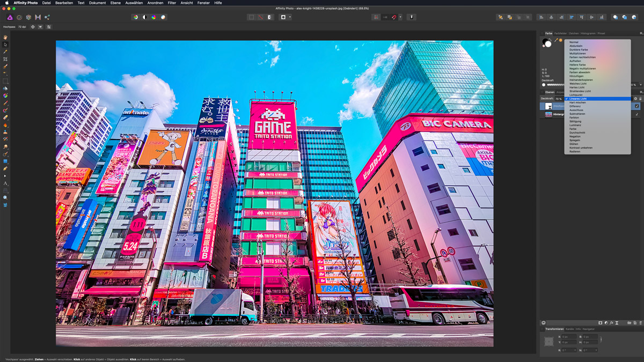
Task: Click the Ebenen panel opacity field showing 70 %
Action: coord(559,99)
